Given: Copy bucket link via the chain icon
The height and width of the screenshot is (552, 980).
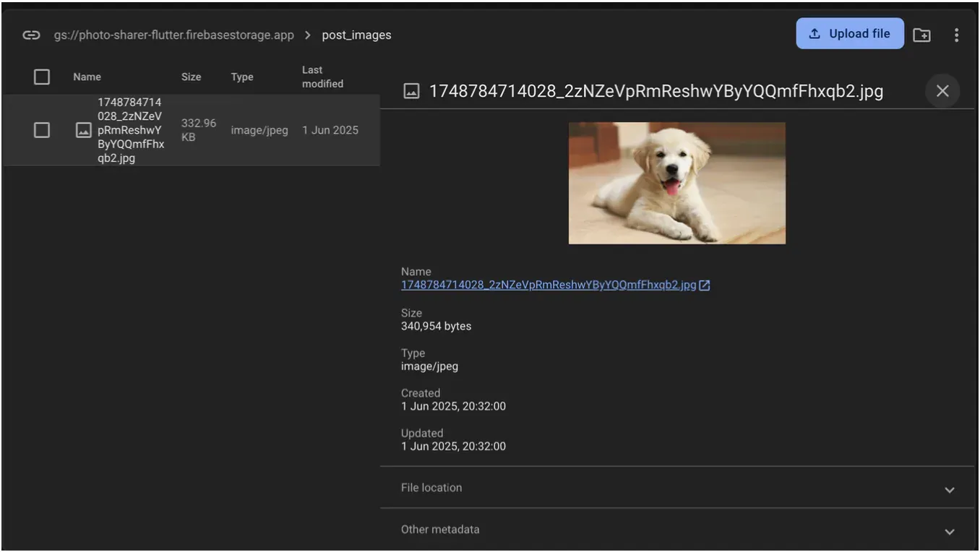Looking at the screenshot, I should click(31, 35).
